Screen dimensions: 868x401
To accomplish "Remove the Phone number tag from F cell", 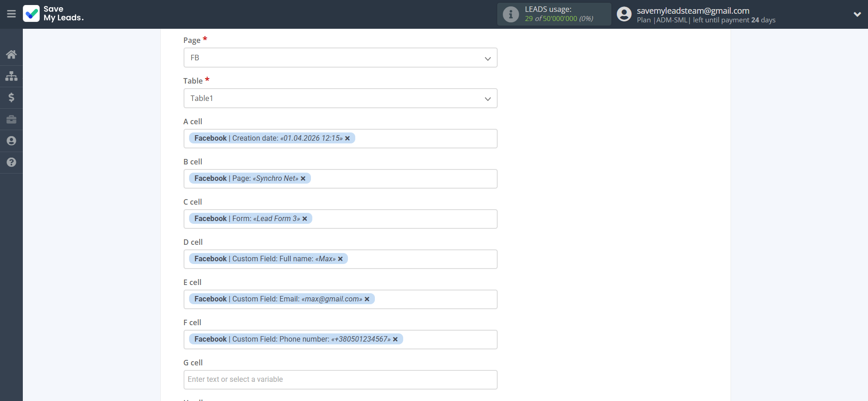I will [x=395, y=339].
